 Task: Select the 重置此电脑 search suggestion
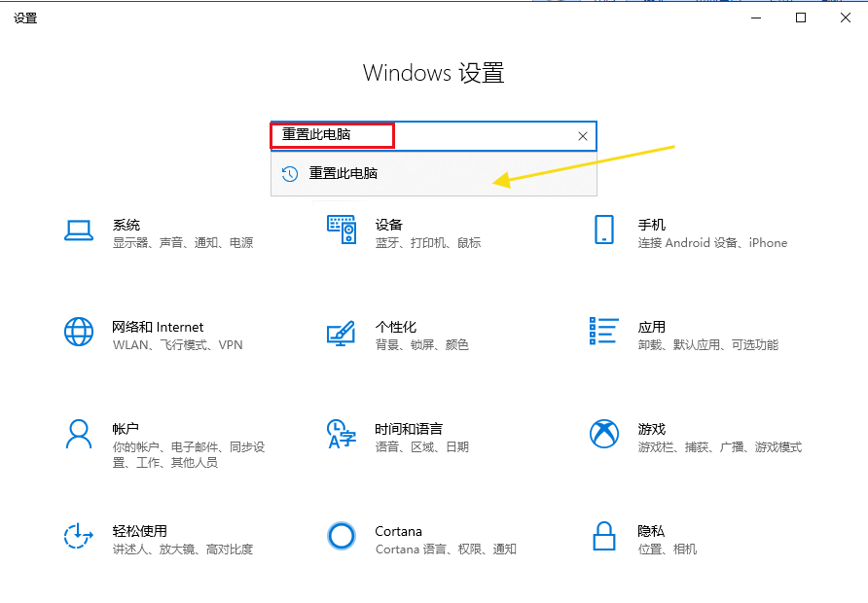[433, 174]
